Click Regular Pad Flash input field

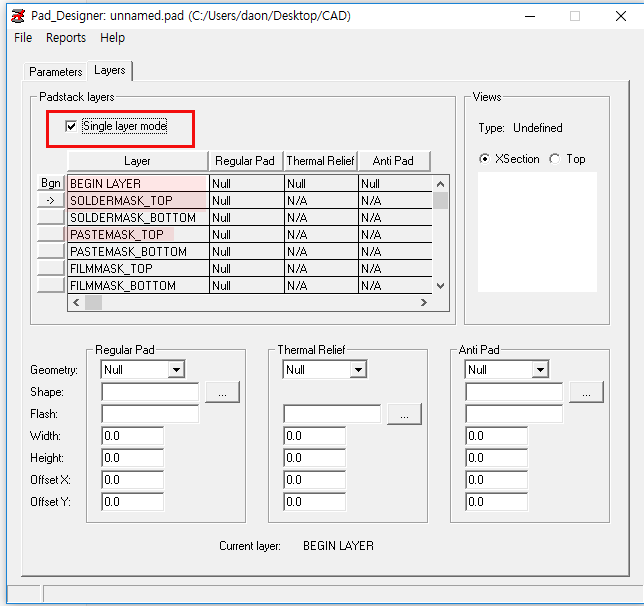point(150,414)
